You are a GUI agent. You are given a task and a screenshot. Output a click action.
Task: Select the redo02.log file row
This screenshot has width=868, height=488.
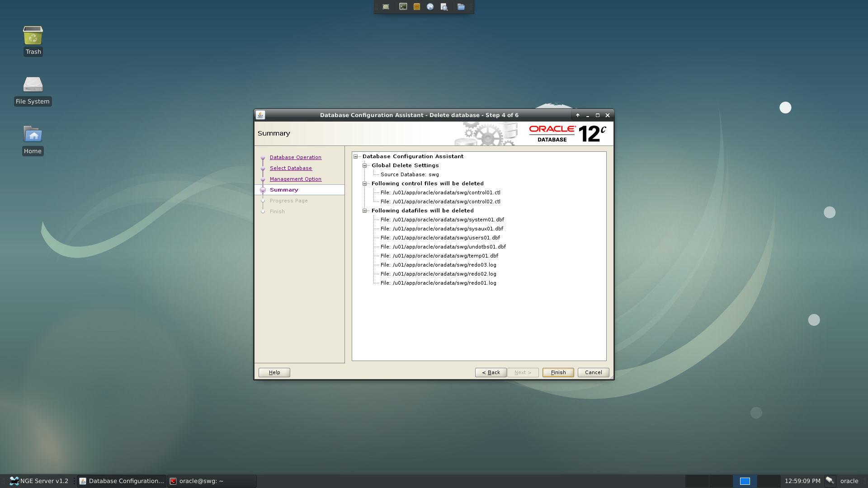(x=439, y=274)
